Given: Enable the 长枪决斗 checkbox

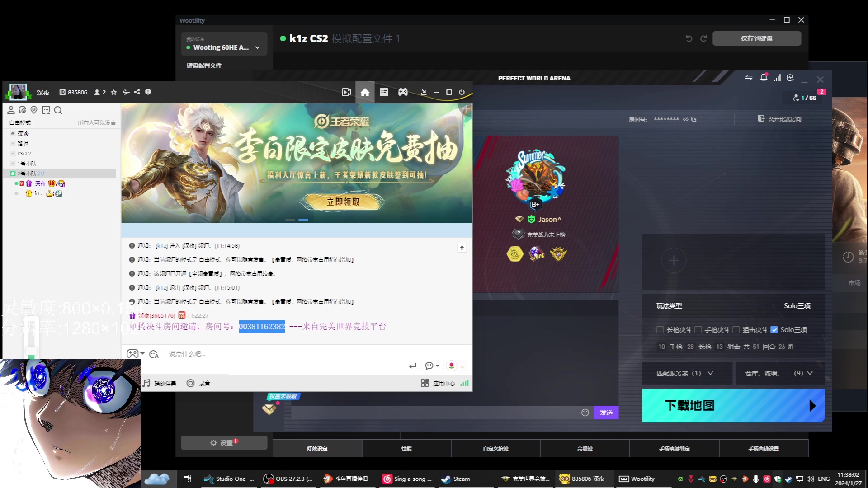Looking at the screenshot, I should point(660,330).
